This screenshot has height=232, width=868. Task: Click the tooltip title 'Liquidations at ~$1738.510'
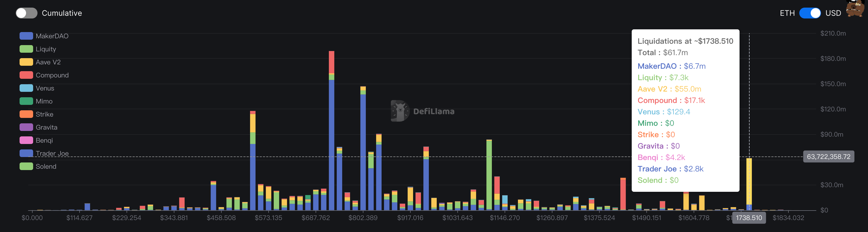tap(685, 41)
